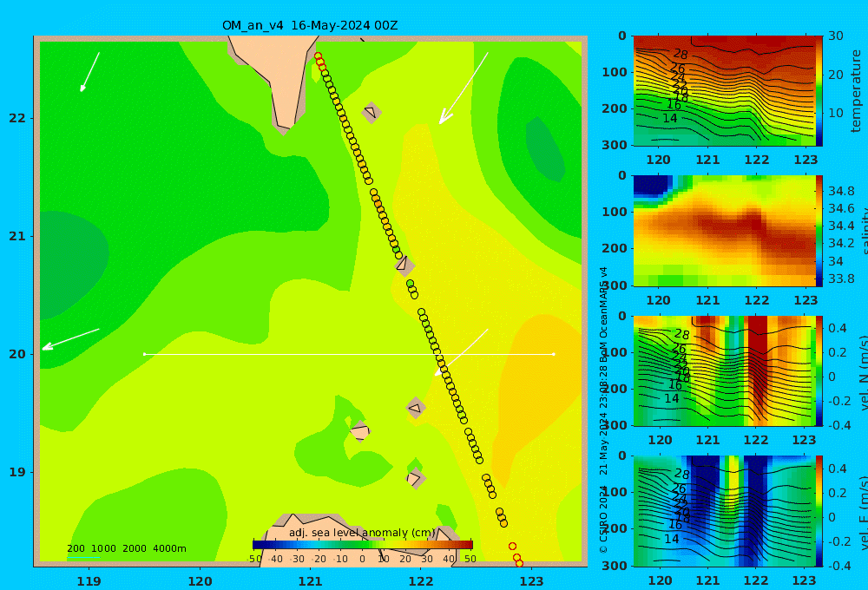Click the left endpoint of the white transect line
The height and width of the screenshot is (590, 868).
pos(144,354)
